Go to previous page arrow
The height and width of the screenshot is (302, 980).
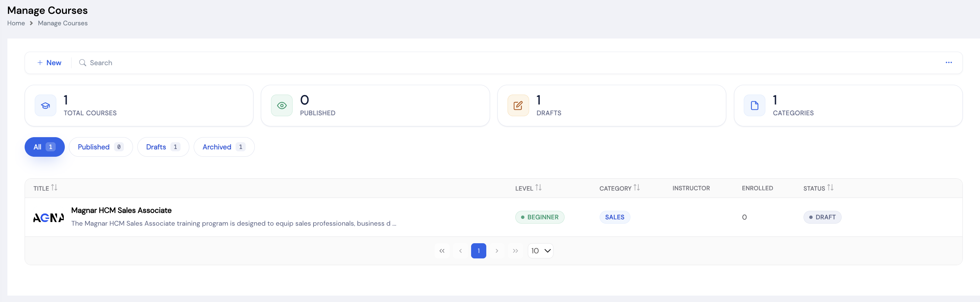coord(460,251)
